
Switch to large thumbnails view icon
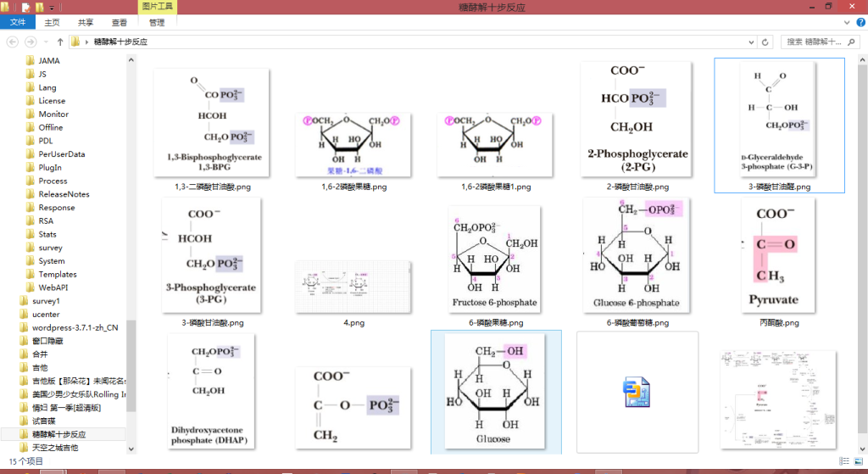[x=859, y=461]
